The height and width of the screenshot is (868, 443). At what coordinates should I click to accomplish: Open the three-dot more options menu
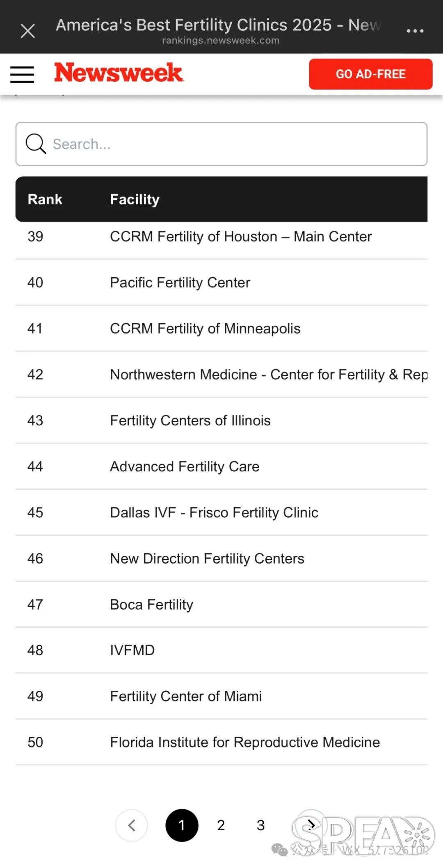point(415,31)
